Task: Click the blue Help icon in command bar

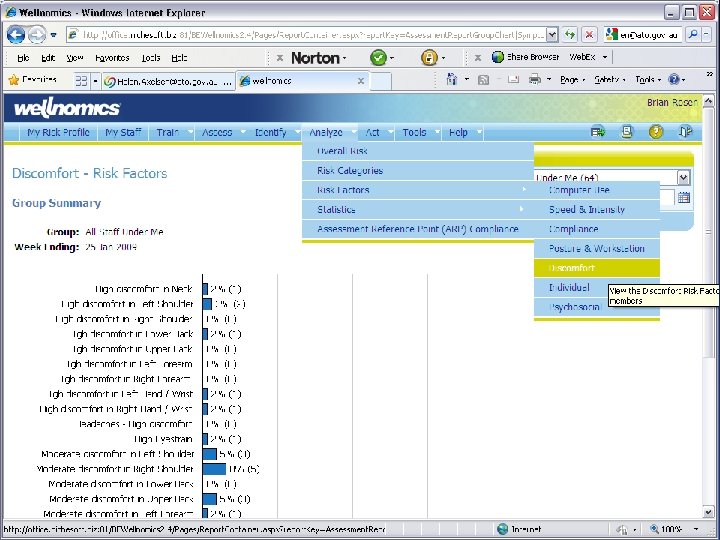Action: (x=674, y=80)
